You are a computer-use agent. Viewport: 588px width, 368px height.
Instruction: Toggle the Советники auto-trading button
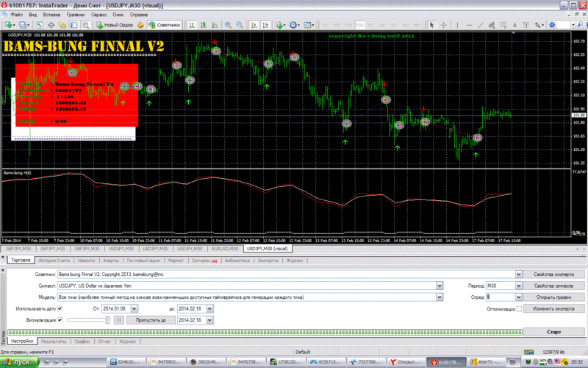click(164, 25)
